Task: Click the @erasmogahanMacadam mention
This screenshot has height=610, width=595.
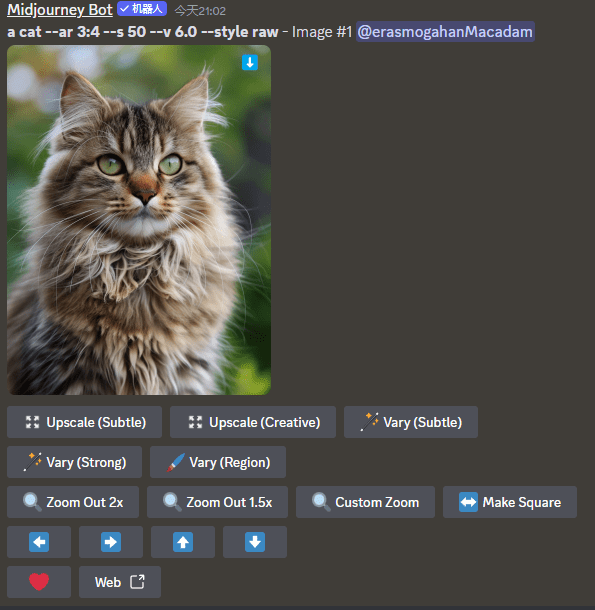Action: [x=445, y=32]
